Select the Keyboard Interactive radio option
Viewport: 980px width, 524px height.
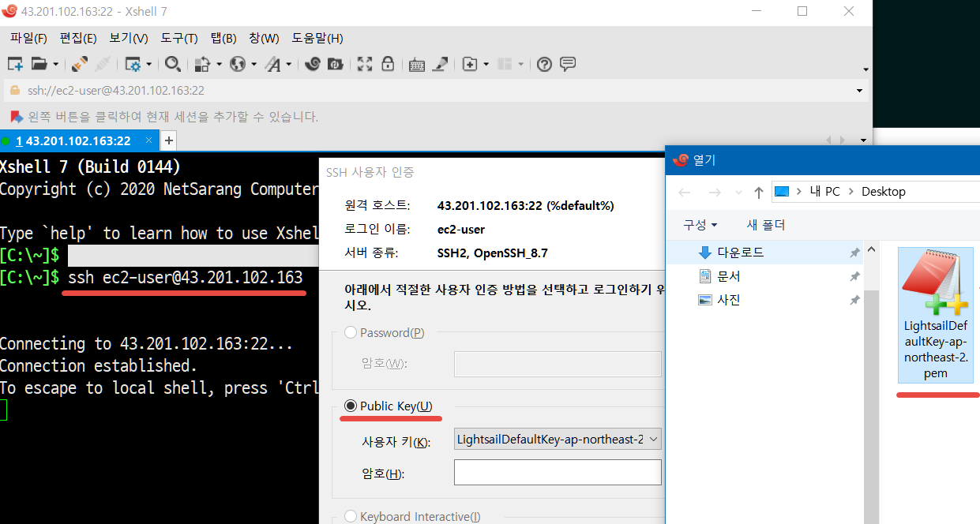351,517
